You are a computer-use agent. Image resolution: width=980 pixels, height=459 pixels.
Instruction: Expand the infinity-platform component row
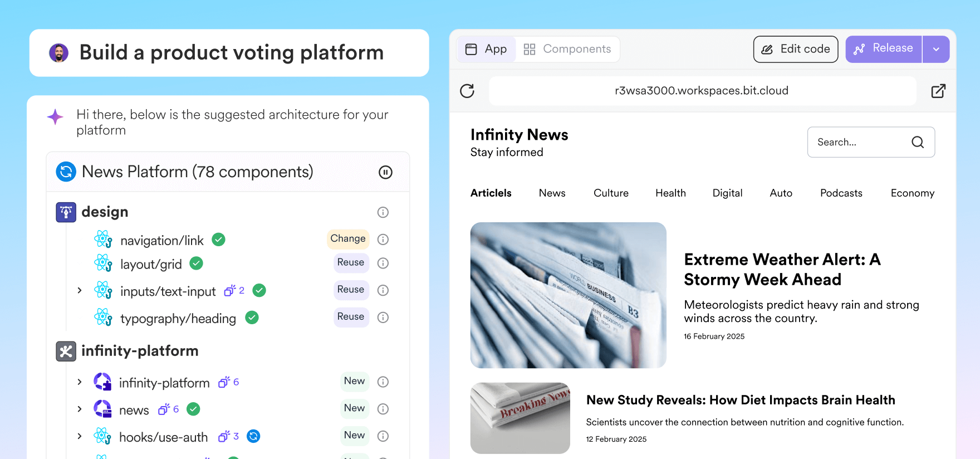[x=80, y=382]
